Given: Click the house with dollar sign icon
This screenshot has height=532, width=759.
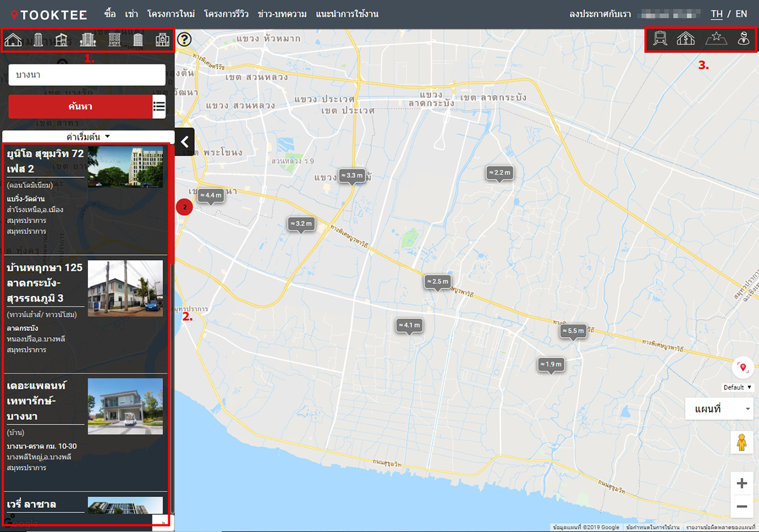Looking at the screenshot, I should pos(686,39).
